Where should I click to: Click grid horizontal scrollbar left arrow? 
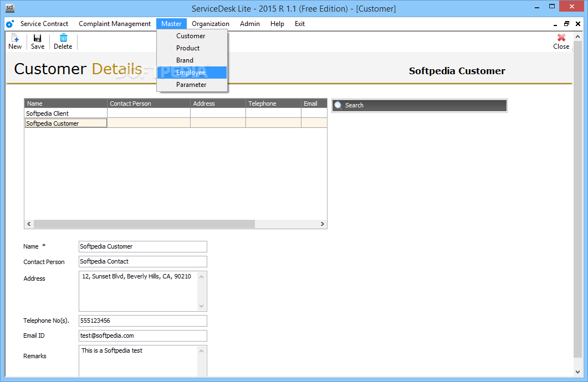(29, 224)
